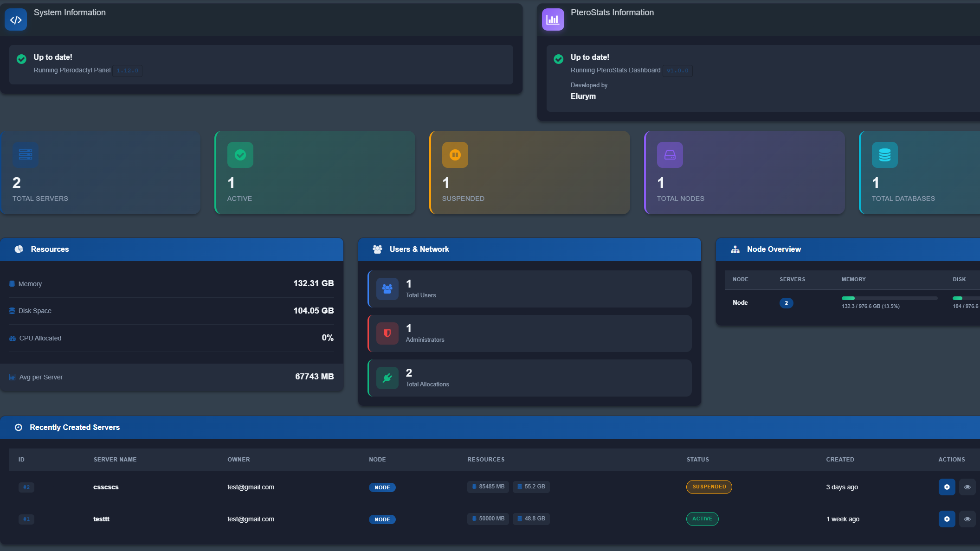Screen dimensions: 980x551
Task: Open settings gear for testtt server
Action: coord(947,519)
